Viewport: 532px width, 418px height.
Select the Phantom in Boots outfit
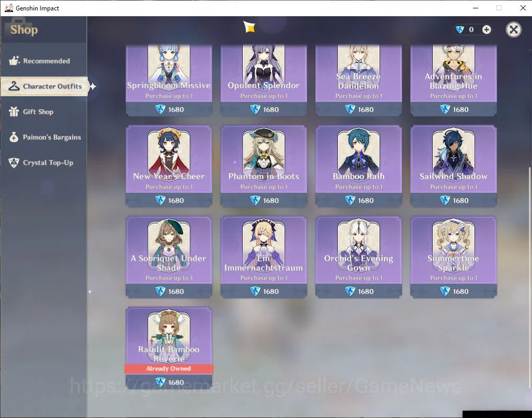264,166
